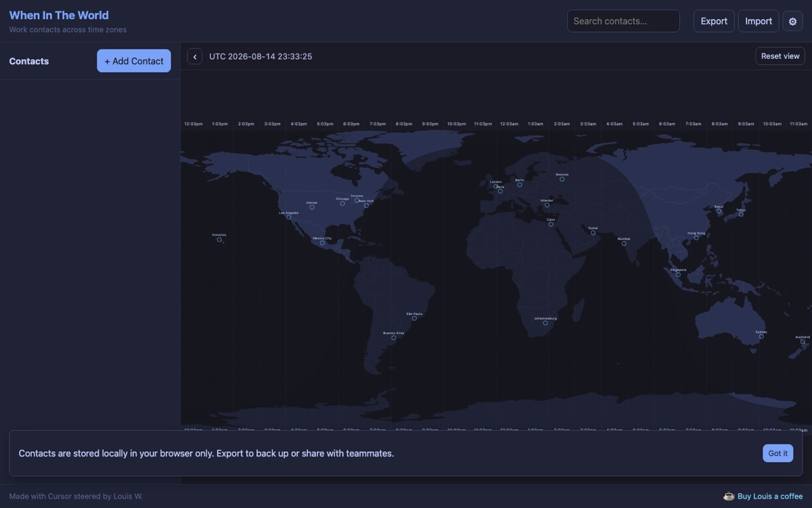Choose the Seoul marker on the map
The height and width of the screenshot is (508, 812).
719,211
